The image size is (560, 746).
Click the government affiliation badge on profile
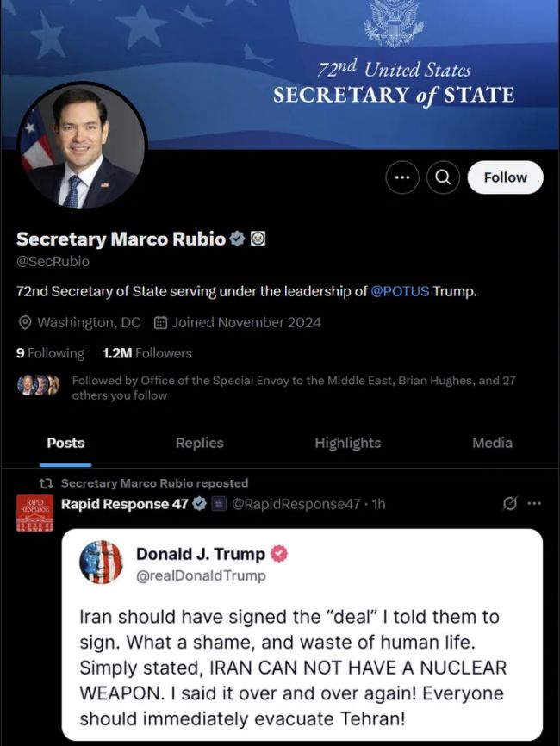tap(258, 239)
